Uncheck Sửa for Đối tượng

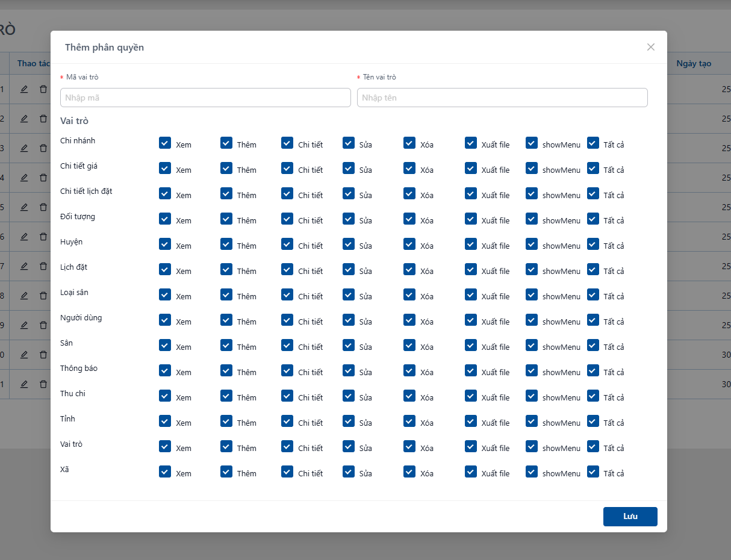click(349, 219)
